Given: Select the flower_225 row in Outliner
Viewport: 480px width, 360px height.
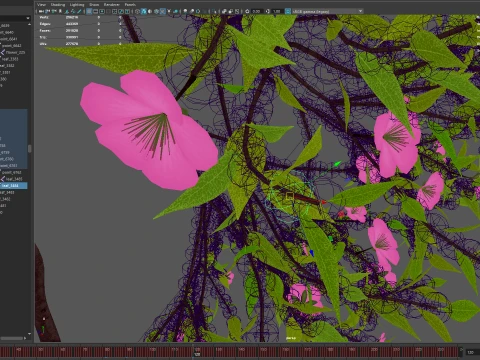Looking at the screenshot, I should tap(14, 52).
